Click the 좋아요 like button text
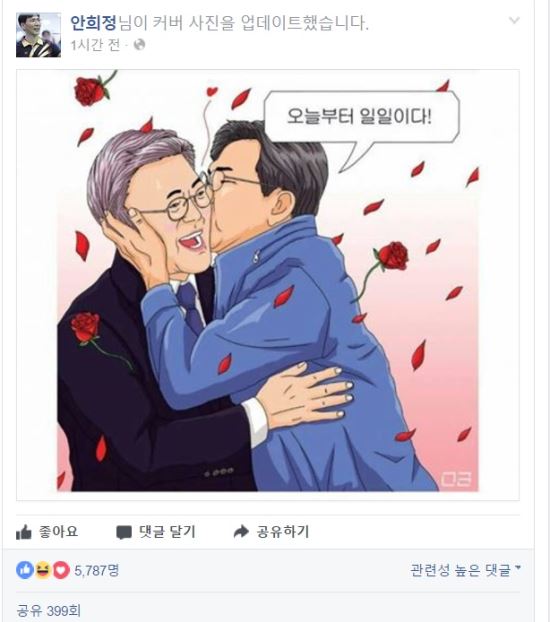 pos(58,532)
